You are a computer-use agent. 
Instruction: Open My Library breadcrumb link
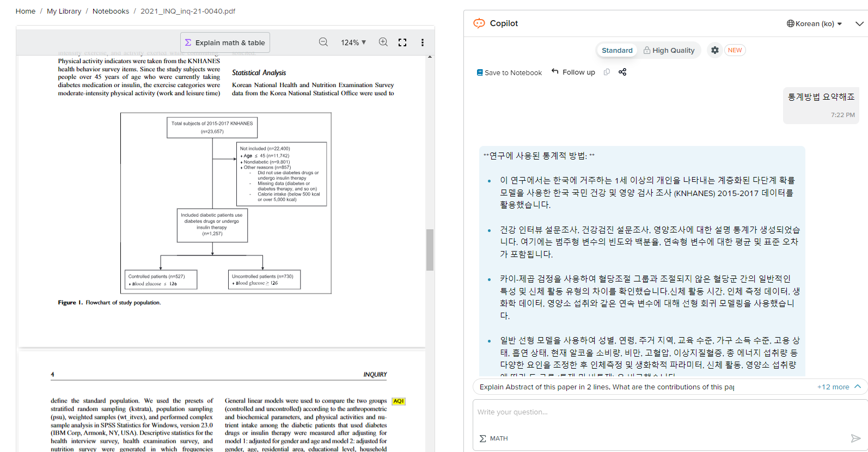64,11
